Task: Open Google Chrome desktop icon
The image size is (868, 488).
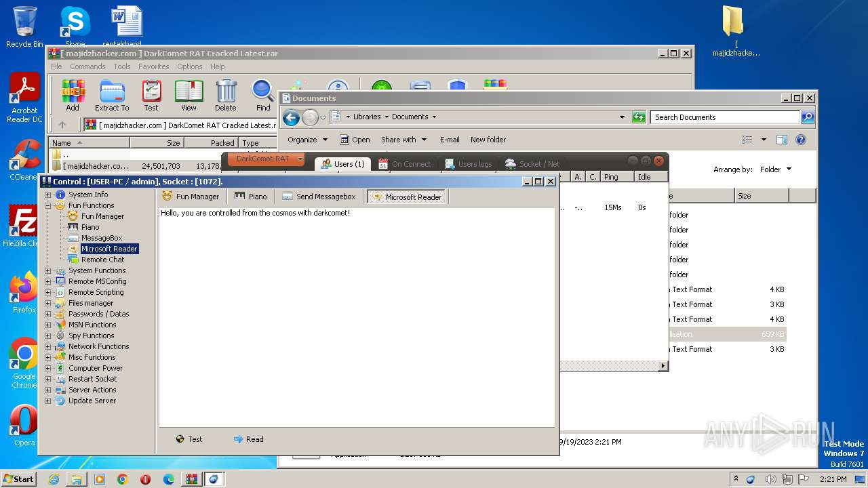Action: tap(24, 363)
